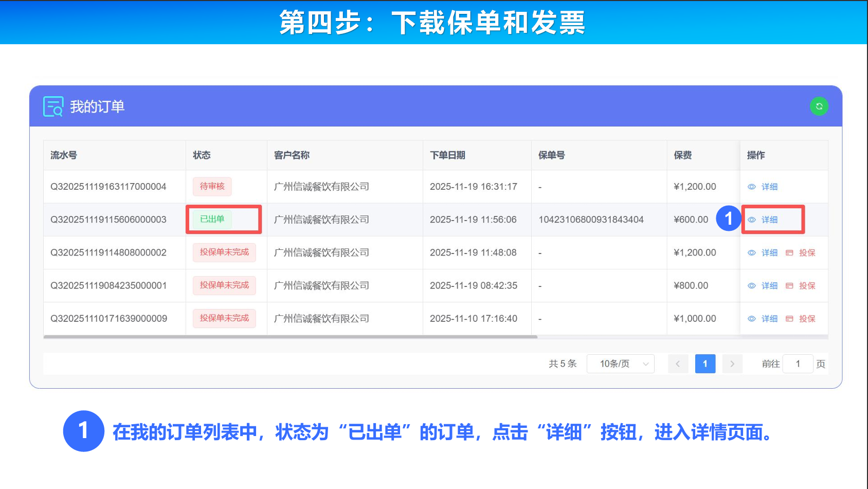Click 投保 card icon for the ¥1,200.00 unfinished order
868x489 pixels.
pos(789,252)
